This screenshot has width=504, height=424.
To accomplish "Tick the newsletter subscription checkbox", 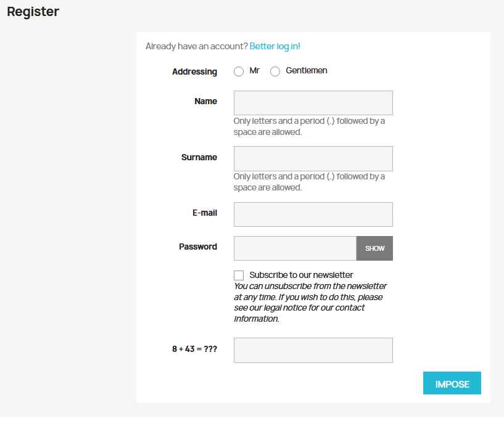I will (x=239, y=275).
